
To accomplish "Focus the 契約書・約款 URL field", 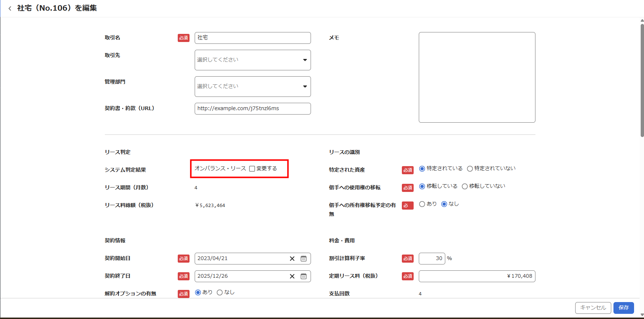I will [252, 109].
